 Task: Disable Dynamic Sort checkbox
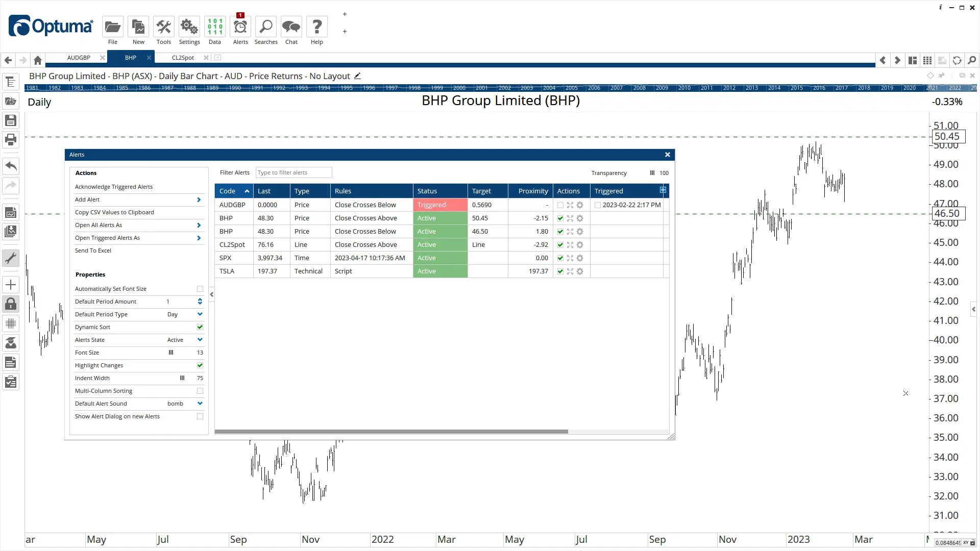pyautogui.click(x=200, y=327)
